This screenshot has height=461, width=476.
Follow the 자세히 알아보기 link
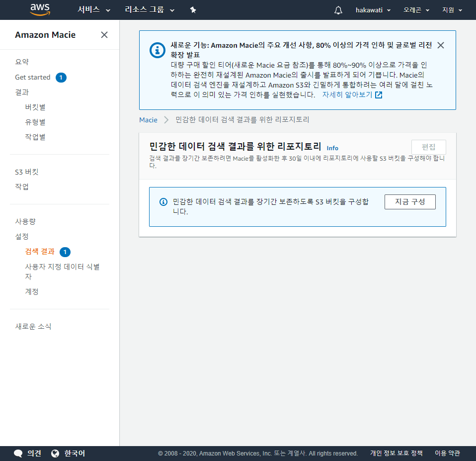(x=347, y=95)
